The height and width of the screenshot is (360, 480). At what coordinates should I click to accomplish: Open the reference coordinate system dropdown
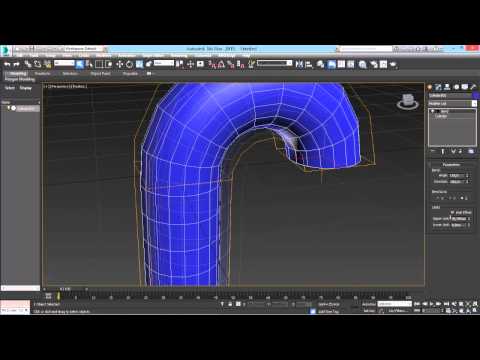click(x=164, y=63)
